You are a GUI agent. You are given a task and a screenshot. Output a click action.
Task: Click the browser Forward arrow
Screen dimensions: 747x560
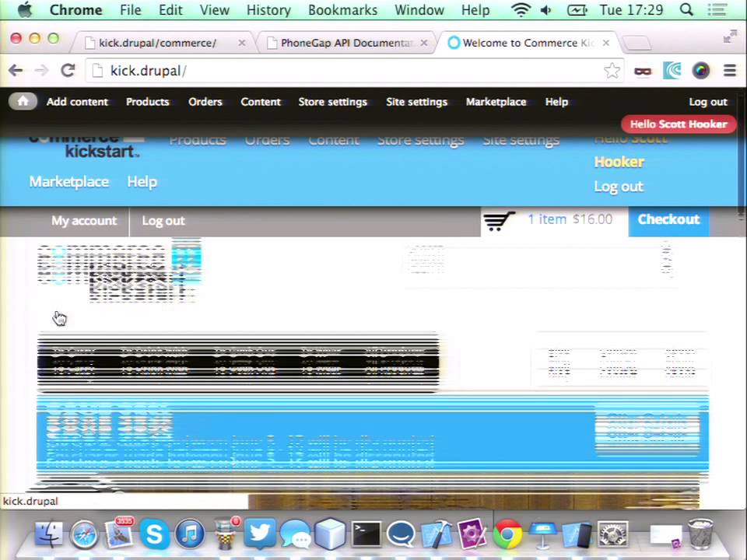[41, 71]
